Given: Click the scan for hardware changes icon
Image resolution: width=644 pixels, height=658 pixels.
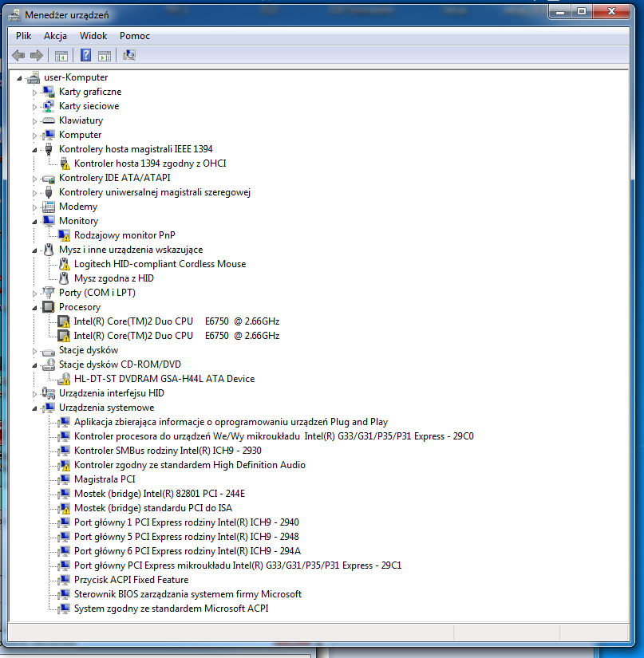Looking at the screenshot, I should (x=129, y=55).
